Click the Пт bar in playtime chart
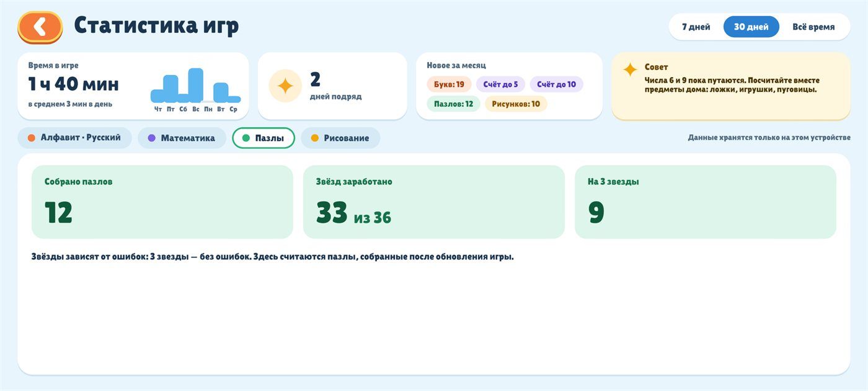Image resolution: width=868 pixels, height=391 pixels. [170, 89]
